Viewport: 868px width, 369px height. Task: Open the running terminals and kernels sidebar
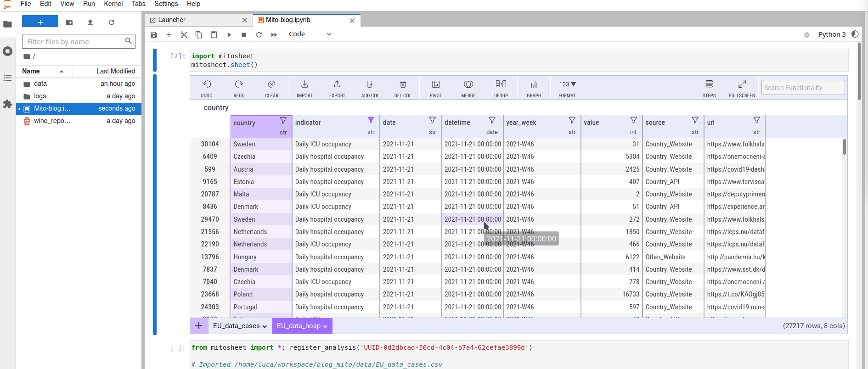tap(7, 51)
